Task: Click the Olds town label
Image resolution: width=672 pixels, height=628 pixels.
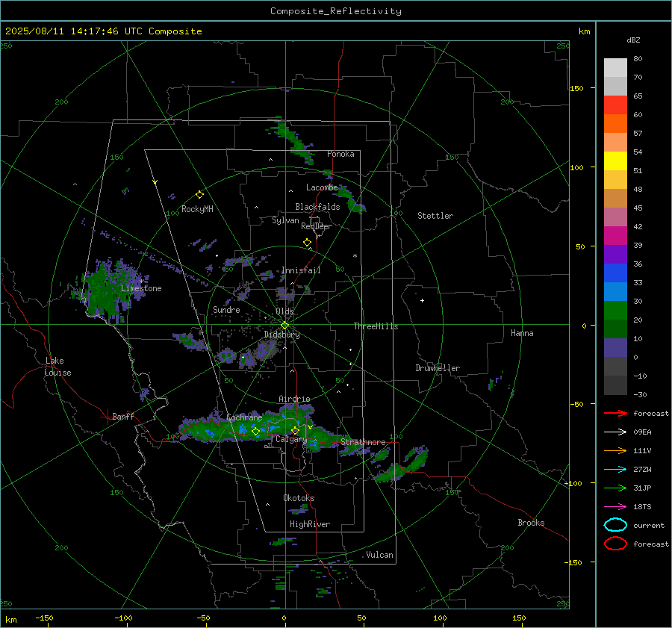Action: click(284, 311)
